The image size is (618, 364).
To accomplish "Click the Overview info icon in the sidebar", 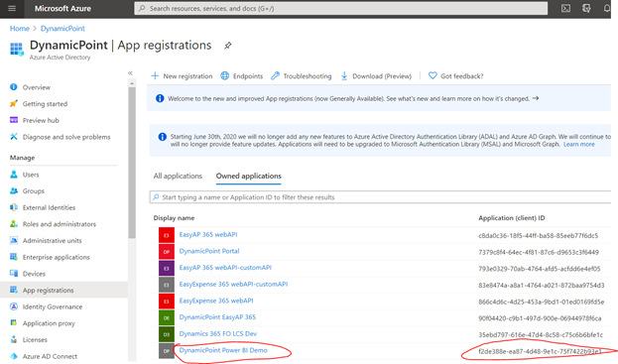I will (x=14, y=87).
